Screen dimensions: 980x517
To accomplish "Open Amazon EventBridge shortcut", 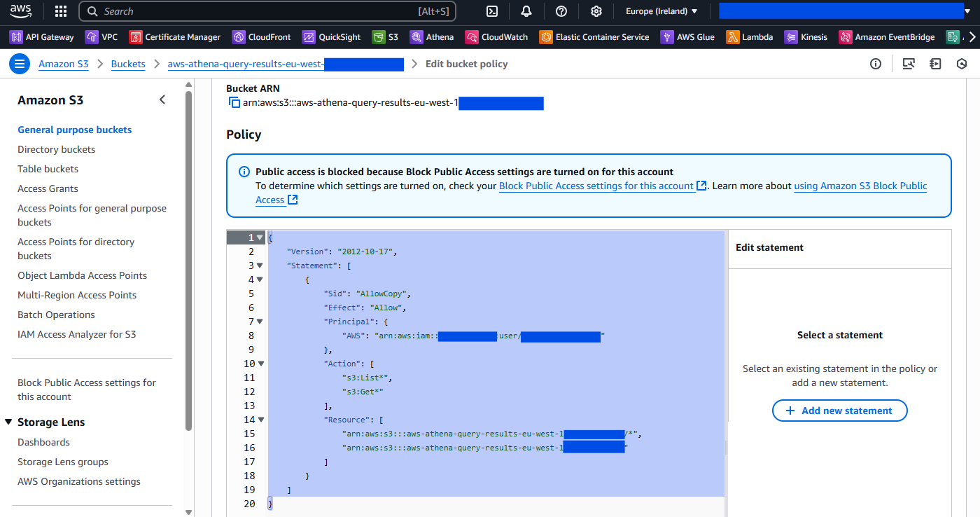I will [x=887, y=37].
